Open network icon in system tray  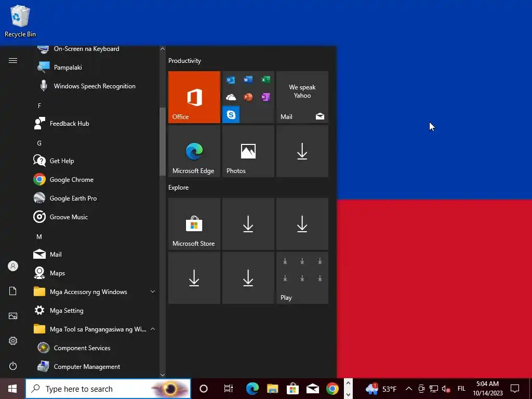pyautogui.click(x=434, y=389)
